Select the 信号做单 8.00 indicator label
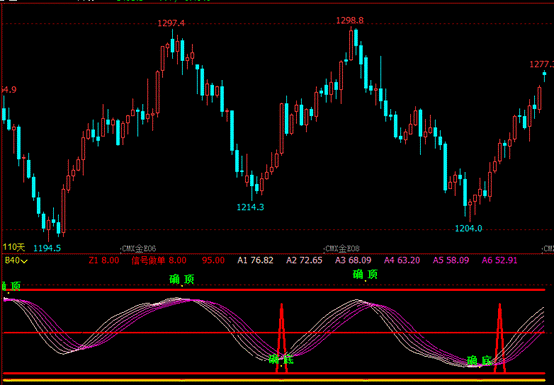The height and width of the screenshot is (385, 554). click(159, 261)
